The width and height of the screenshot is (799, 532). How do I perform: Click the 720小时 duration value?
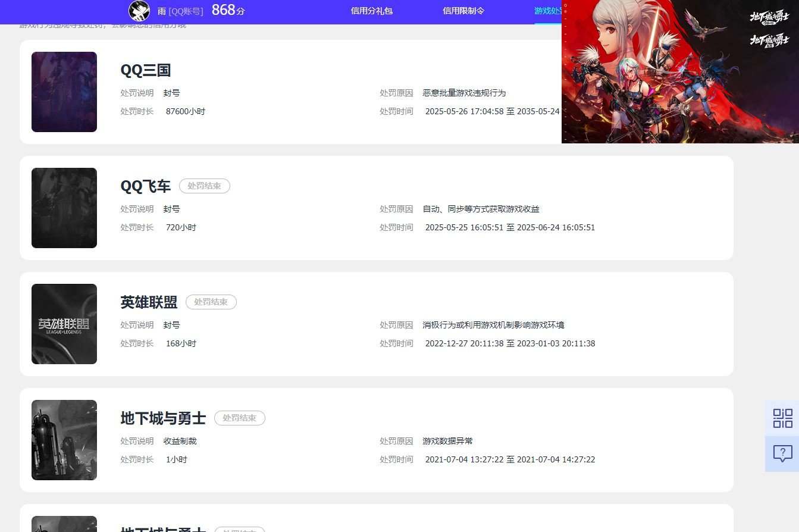pyautogui.click(x=181, y=227)
